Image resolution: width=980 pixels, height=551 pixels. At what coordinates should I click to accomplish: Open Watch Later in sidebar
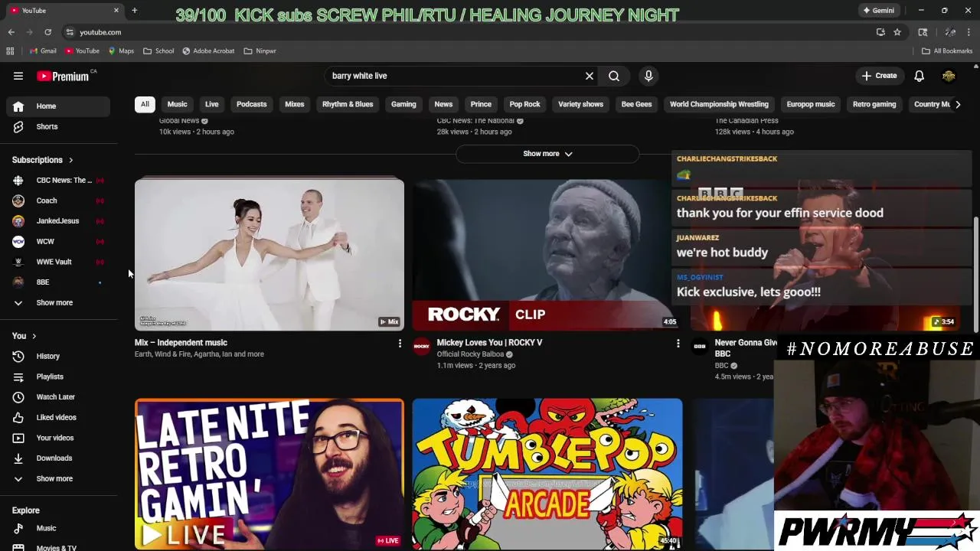click(60, 397)
